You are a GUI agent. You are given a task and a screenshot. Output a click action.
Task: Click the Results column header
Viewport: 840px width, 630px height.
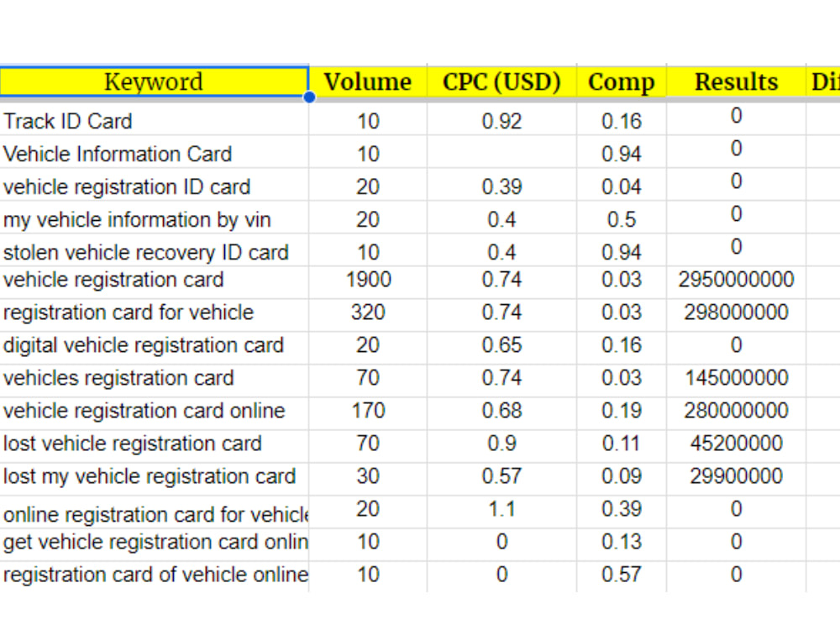tap(736, 82)
